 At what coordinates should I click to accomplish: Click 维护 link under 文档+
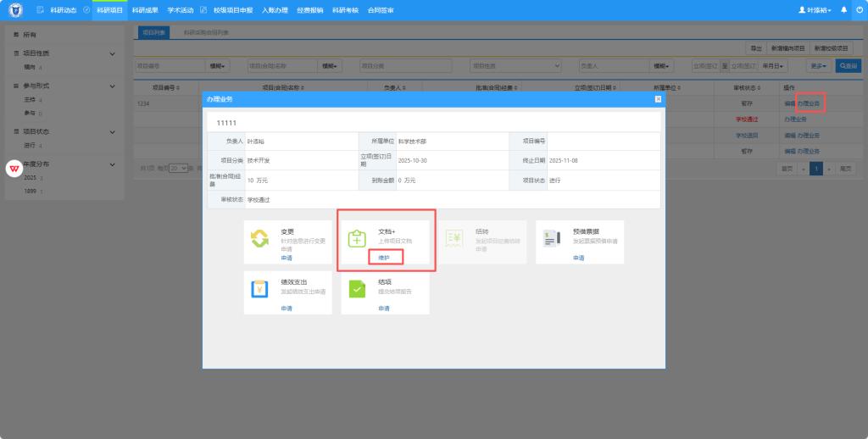point(384,258)
